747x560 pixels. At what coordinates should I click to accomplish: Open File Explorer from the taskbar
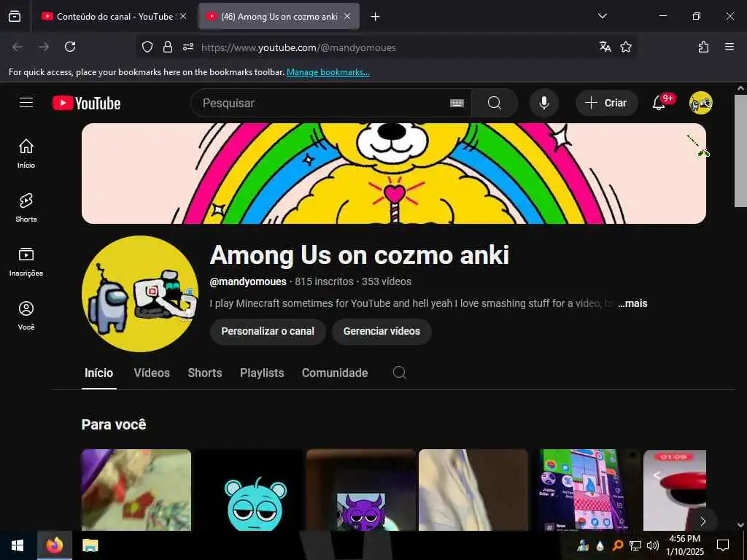pos(90,545)
